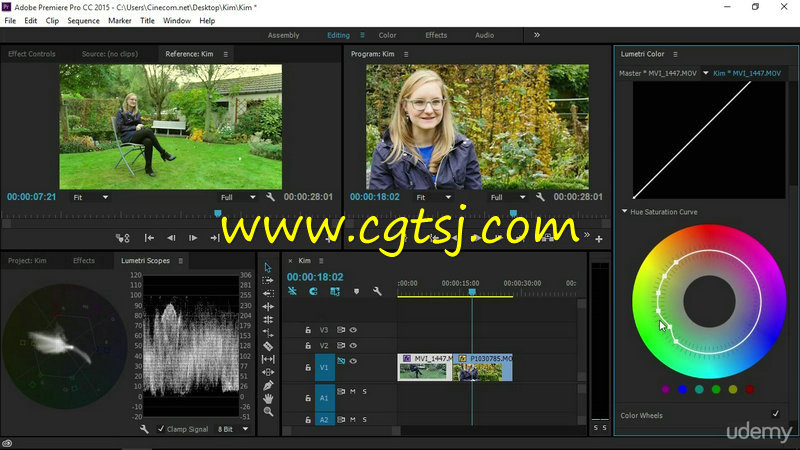Switch to Effect Controls tab

point(32,54)
